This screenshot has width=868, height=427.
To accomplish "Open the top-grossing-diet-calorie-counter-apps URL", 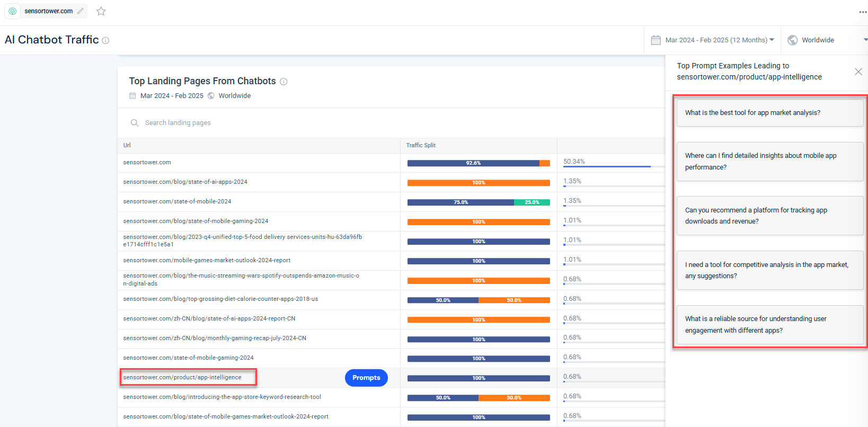I will (220, 299).
